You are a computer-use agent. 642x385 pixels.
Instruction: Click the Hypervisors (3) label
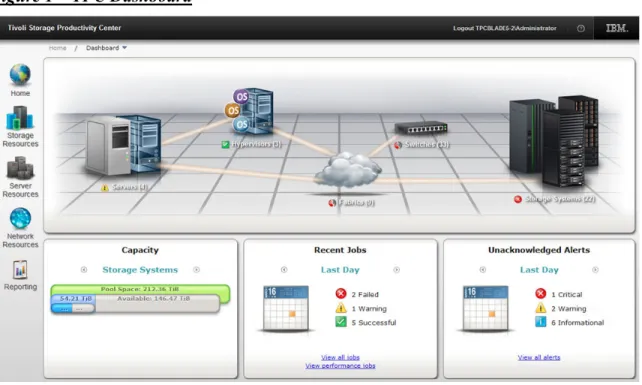coord(256,144)
